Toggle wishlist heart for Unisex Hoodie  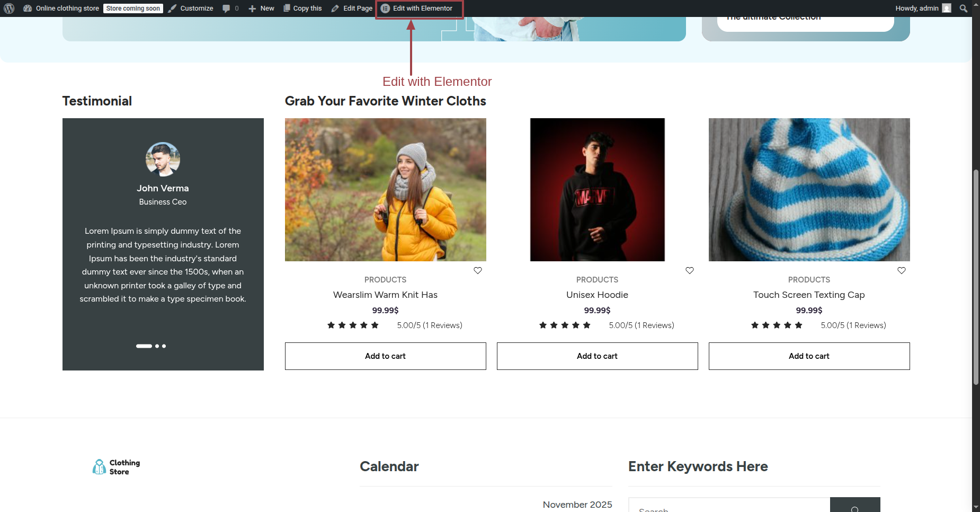tap(690, 270)
